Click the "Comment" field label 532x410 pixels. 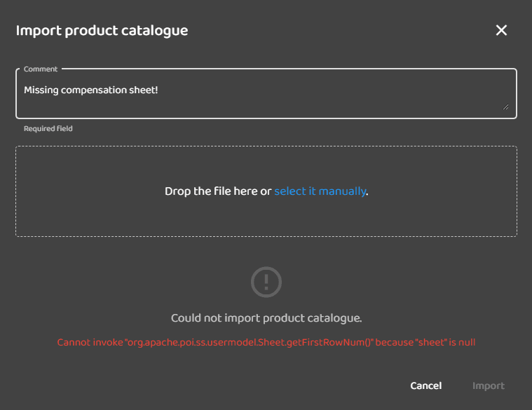tap(41, 69)
